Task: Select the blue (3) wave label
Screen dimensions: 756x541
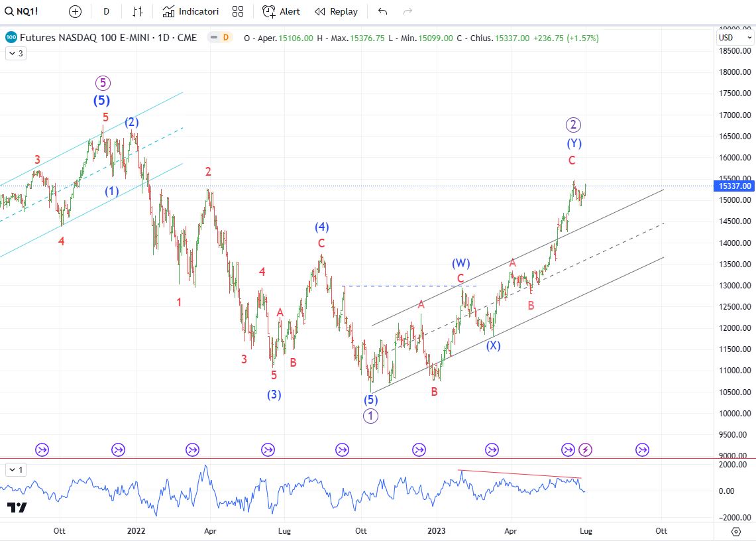Action: point(274,394)
